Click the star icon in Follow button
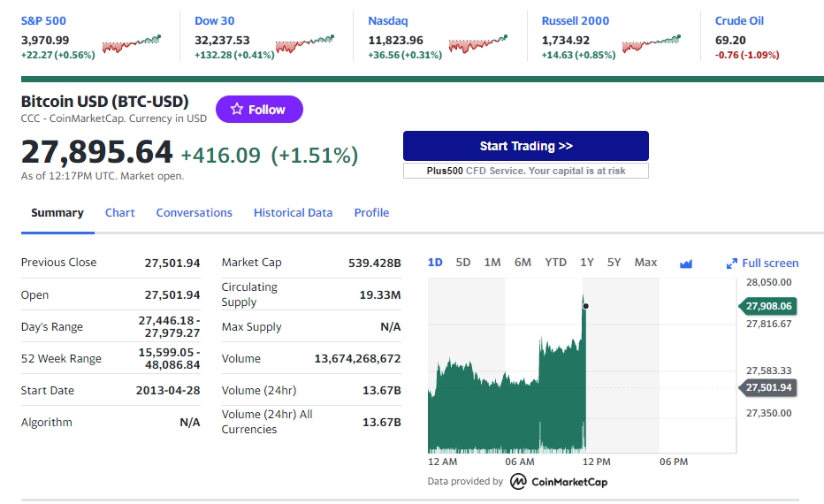 tap(237, 110)
